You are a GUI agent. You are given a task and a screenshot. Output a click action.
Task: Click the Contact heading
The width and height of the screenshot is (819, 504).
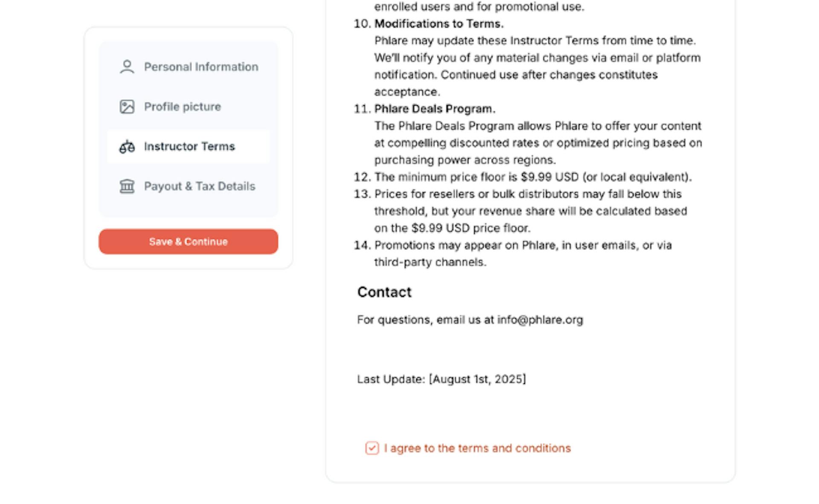384,292
